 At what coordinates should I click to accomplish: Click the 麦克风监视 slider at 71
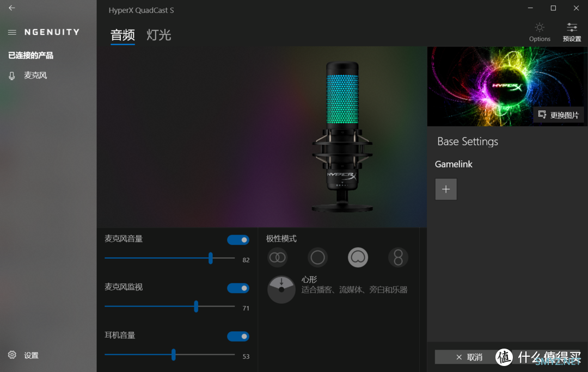[196, 306]
